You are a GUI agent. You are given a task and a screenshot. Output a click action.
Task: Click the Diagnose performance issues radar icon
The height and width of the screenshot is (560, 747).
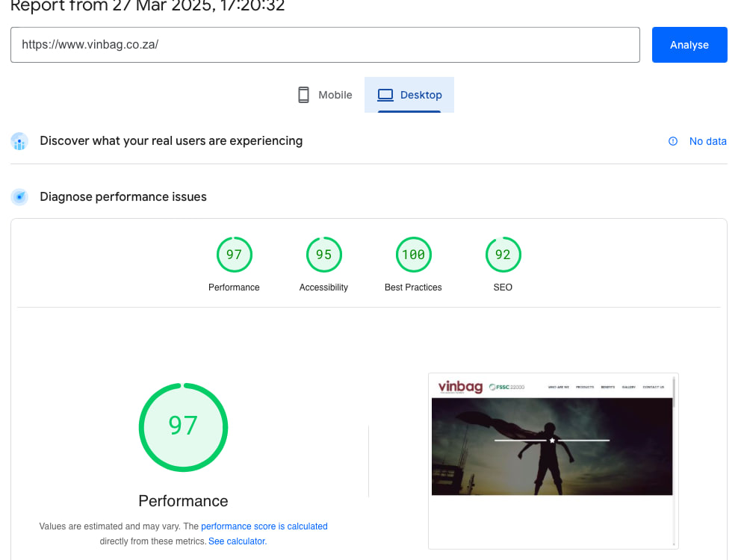[x=19, y=196]
